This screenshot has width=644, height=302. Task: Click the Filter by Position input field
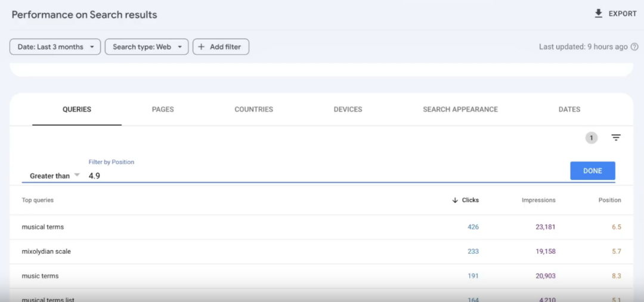tap(322, 176)
